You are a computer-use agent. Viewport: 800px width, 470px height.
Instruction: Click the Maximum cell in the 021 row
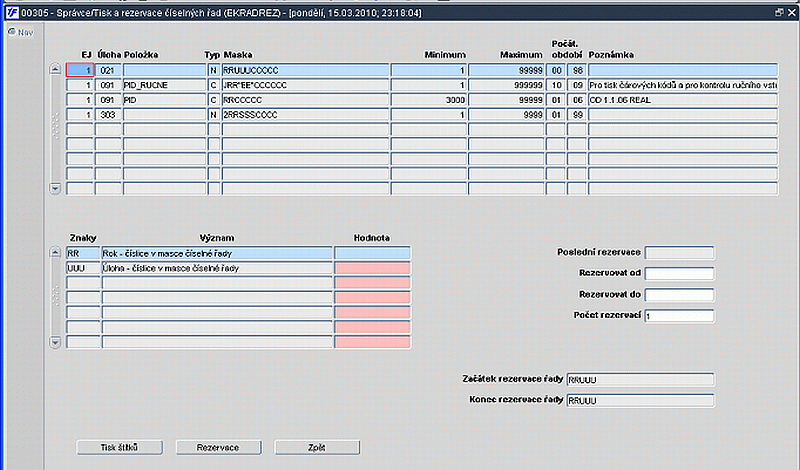(x=506, y=70)
